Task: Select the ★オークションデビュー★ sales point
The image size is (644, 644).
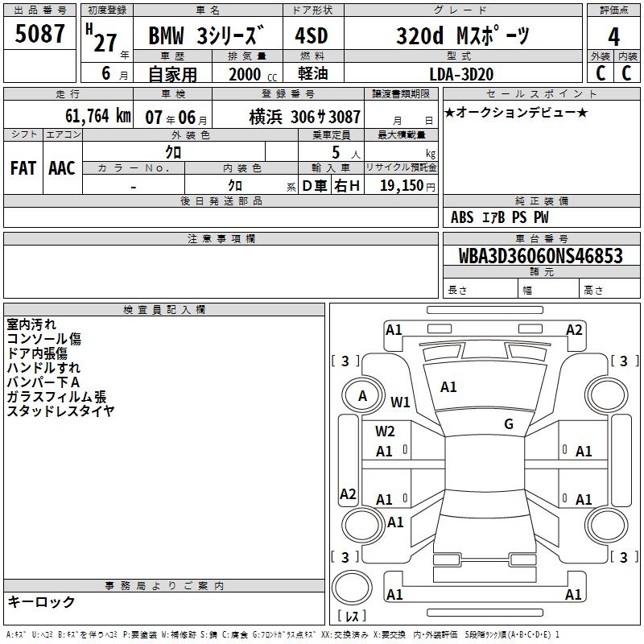Action: point(516,112)
